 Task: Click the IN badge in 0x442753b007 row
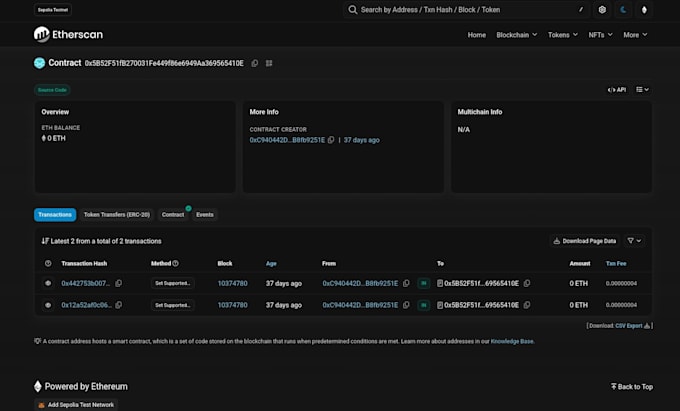tap(424, 283)
